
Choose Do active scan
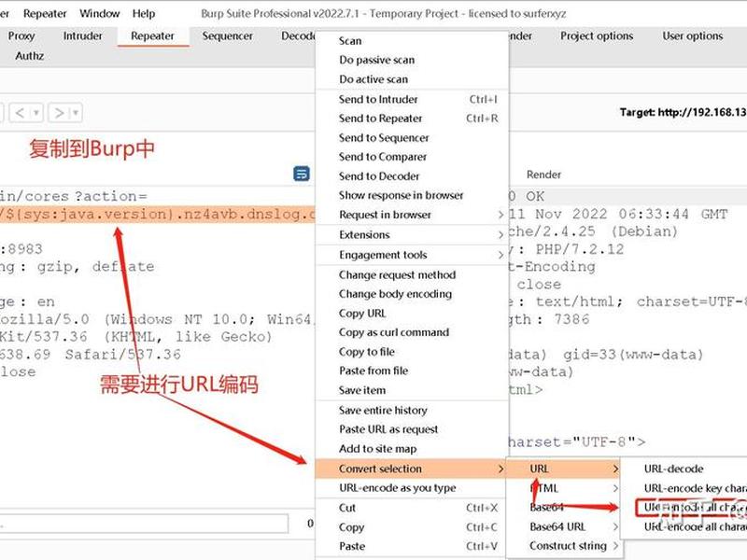point(412,79)
